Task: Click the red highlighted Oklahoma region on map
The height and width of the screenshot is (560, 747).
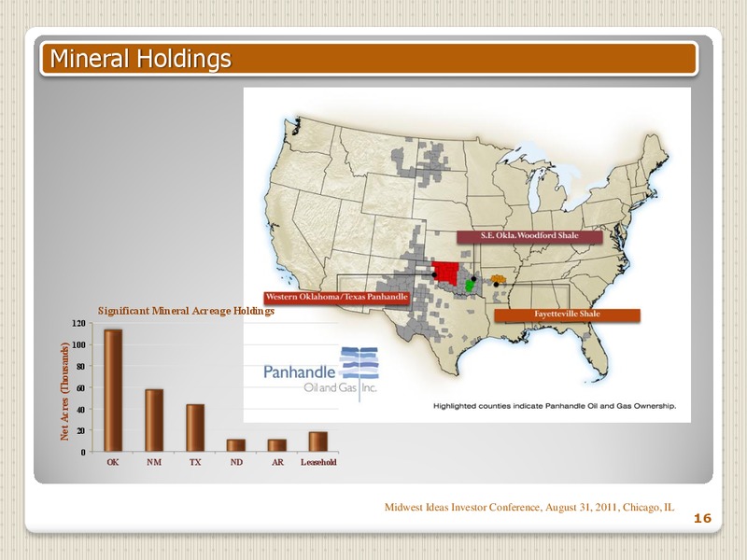Action: pos(447,272)
